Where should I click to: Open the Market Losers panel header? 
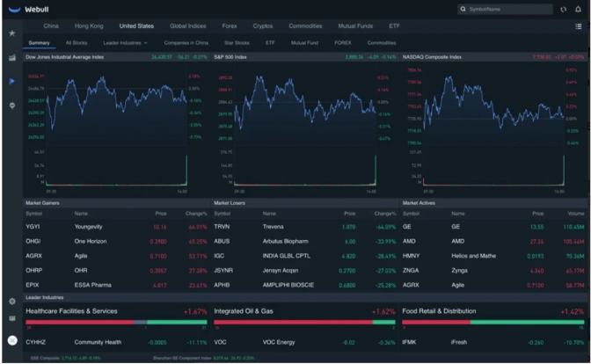pyautogui.click(x=304, y=203)
